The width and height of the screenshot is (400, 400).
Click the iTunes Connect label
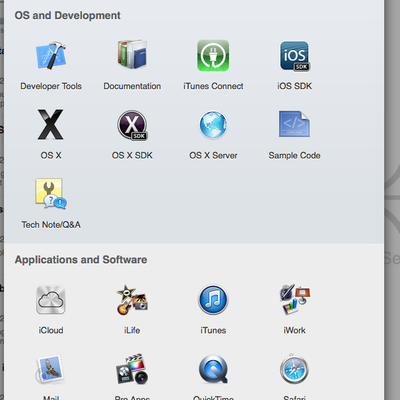(213, 86)
